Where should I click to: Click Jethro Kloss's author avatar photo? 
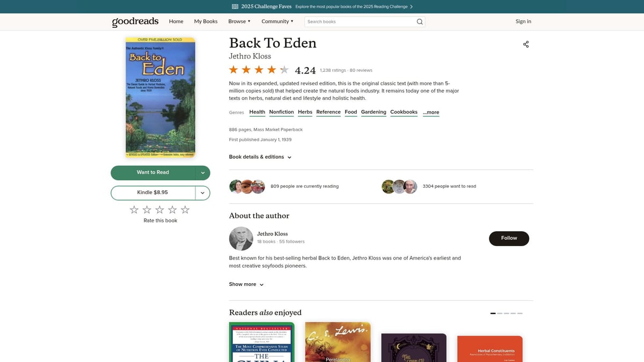click(240, 238)
